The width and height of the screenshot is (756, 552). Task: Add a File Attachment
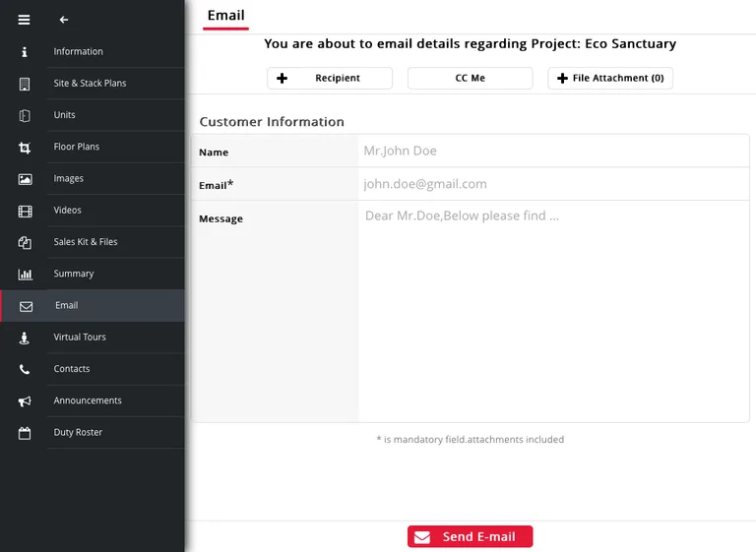[x=610, y=79]
